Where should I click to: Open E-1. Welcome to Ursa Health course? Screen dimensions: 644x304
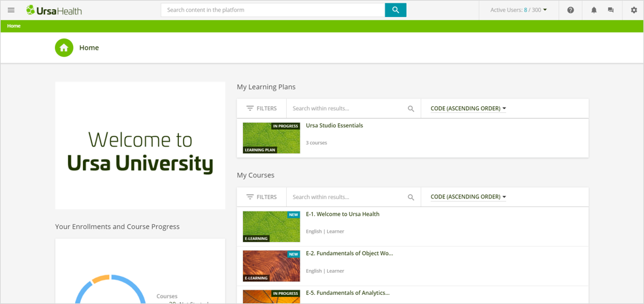[x=342, y=214]
